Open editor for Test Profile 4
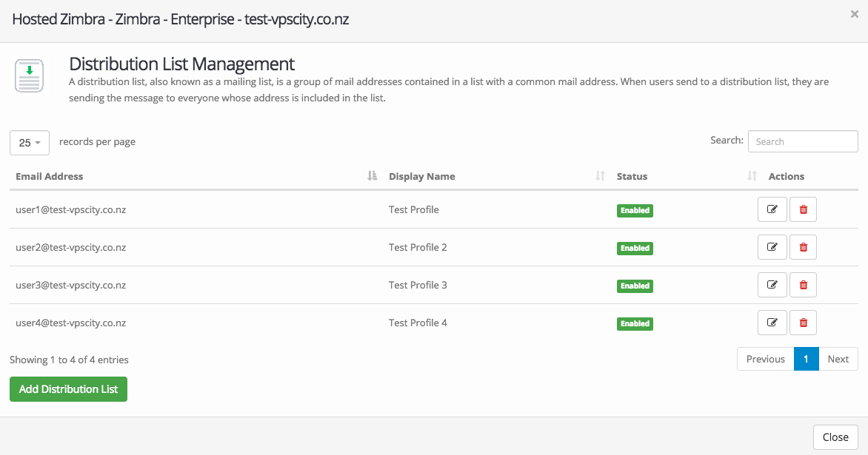868x455 pixels. 772,323
